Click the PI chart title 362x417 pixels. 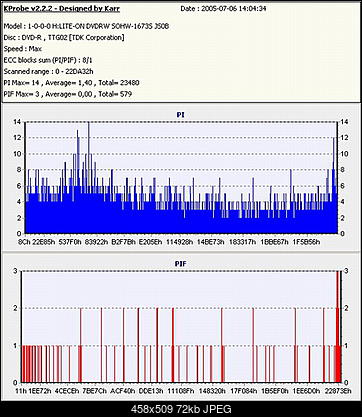(180, 115)
